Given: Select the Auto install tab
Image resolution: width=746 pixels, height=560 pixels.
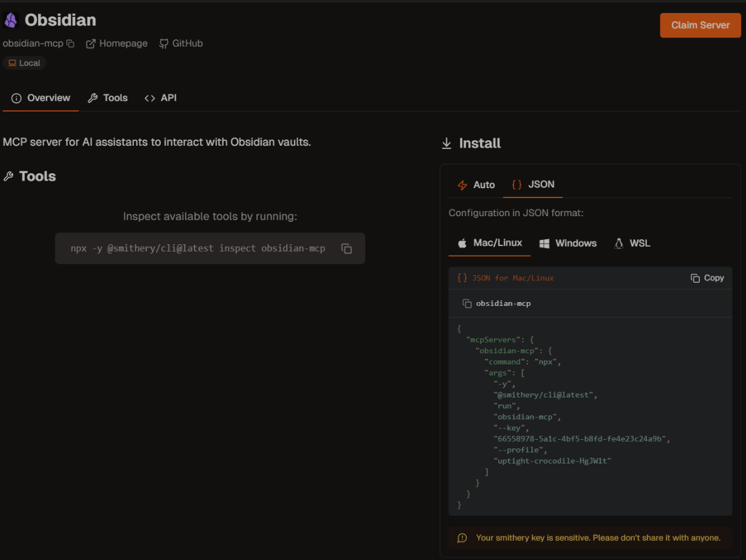Looking at the screenshot, I should 476,185.
